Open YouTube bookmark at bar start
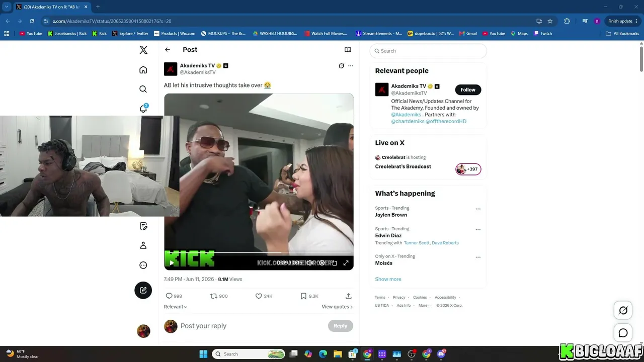The height and width of the screenshot is (362, 644). point(31,34)
